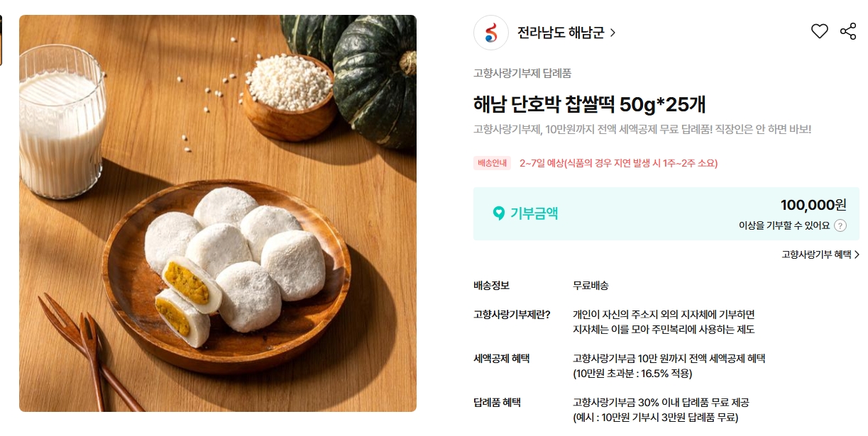868x436 pixels.
Task: Click the green location pin icon
Action: [498, 213]
